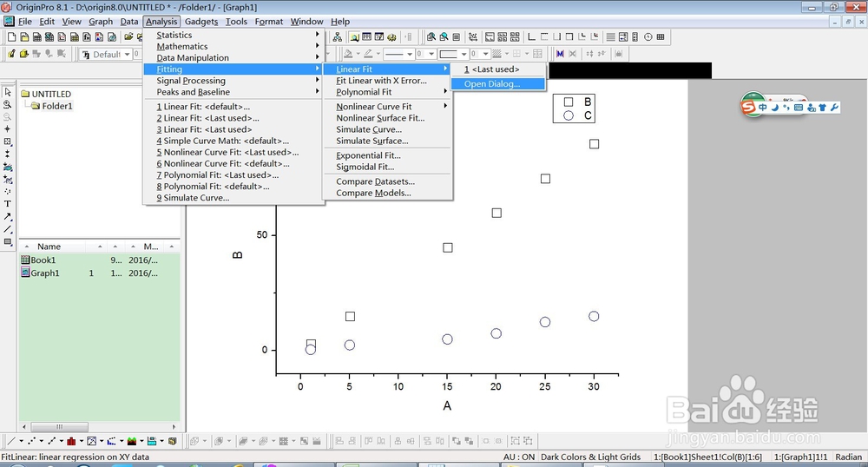The width and height of the screenshot is (868, 467).
Task: Select Compare Datasets... menu item
Action: click(387, 181)
